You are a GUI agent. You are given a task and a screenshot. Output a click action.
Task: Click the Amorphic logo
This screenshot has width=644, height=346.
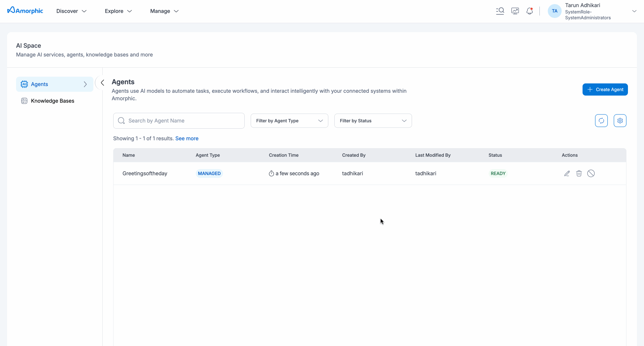[25, 11]
